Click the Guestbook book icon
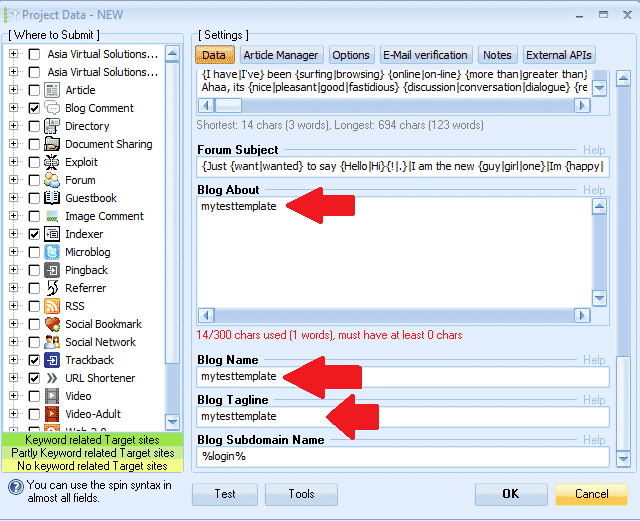The height and width of the screenshot is (521, 640). tap(53, 198)
